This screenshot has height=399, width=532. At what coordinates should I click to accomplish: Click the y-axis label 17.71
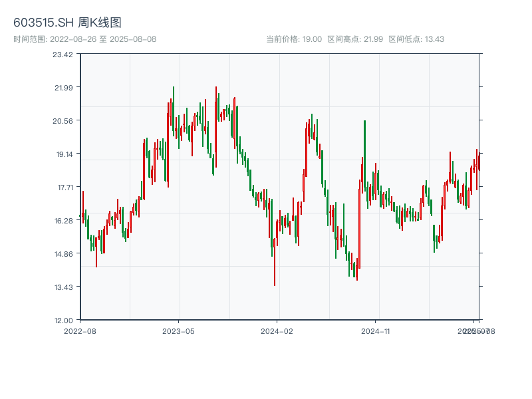65,188
